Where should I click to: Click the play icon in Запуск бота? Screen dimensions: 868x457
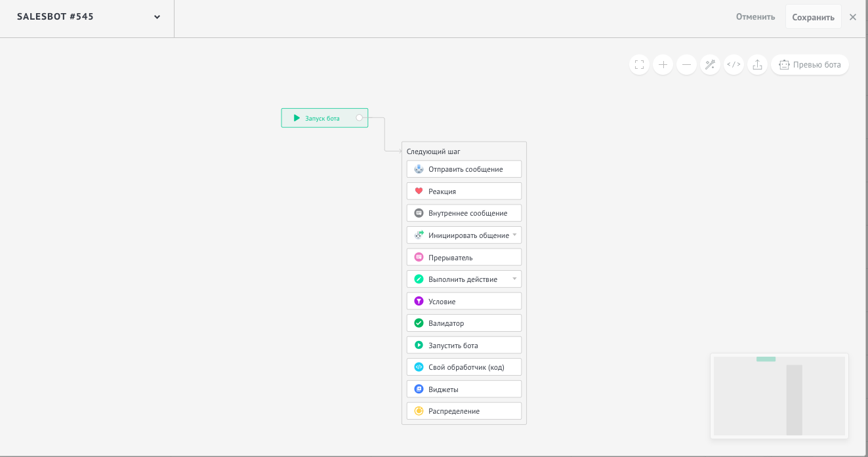click(x=297, y=118)
